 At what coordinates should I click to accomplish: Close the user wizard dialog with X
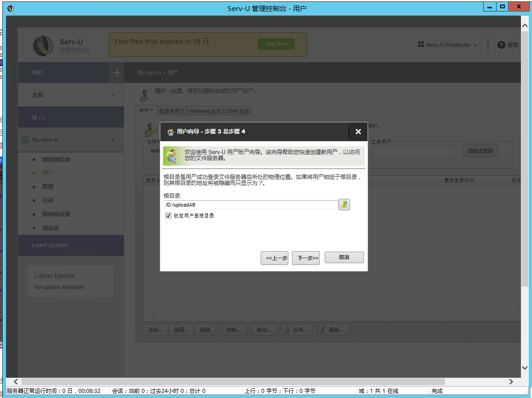(x=358, y=132)
